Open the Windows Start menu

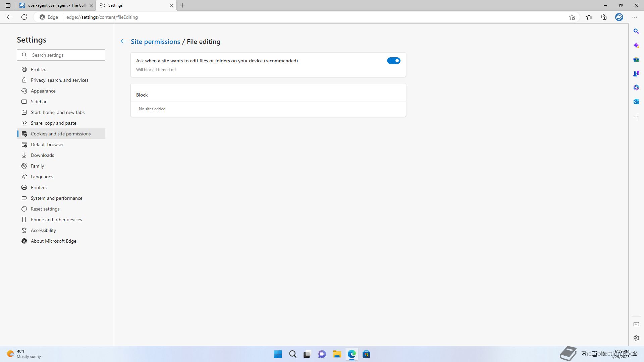(x=278, y=354)
